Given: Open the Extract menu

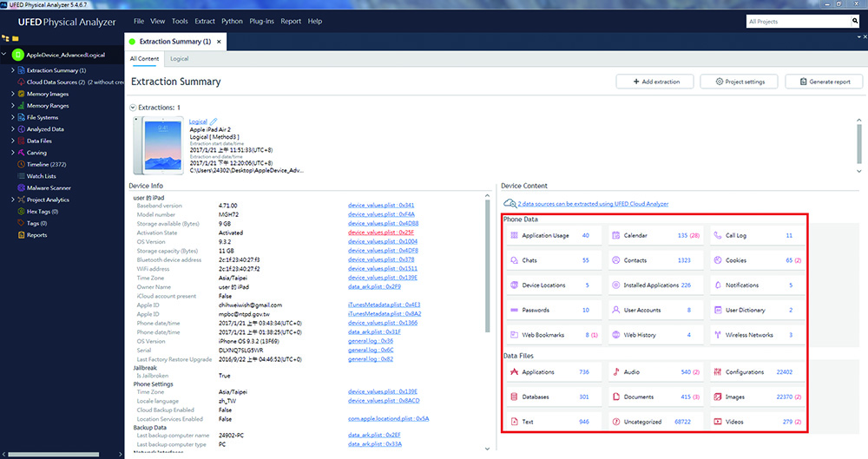Looking at the screenshot, I should point(204,21).
